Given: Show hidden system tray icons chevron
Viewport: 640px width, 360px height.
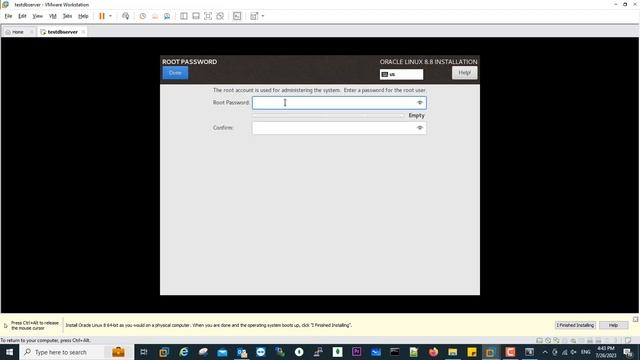Looking at the screenshot, I should tap(545, 352).
